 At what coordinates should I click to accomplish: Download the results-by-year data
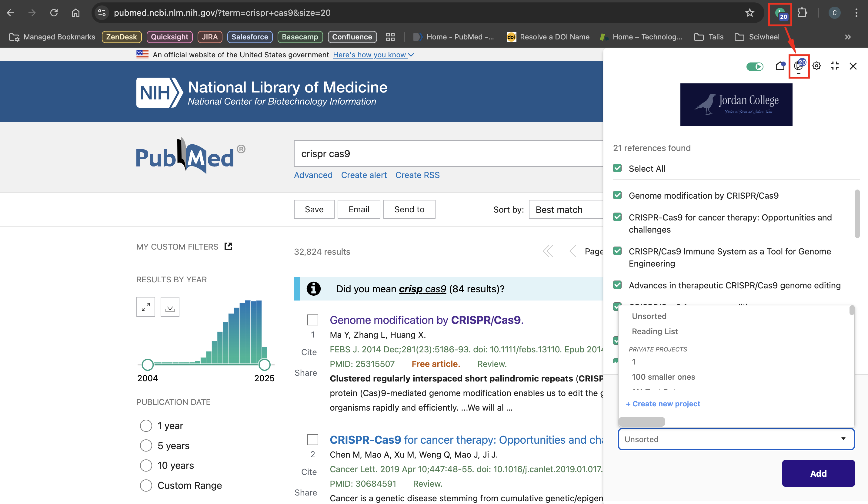170,307
